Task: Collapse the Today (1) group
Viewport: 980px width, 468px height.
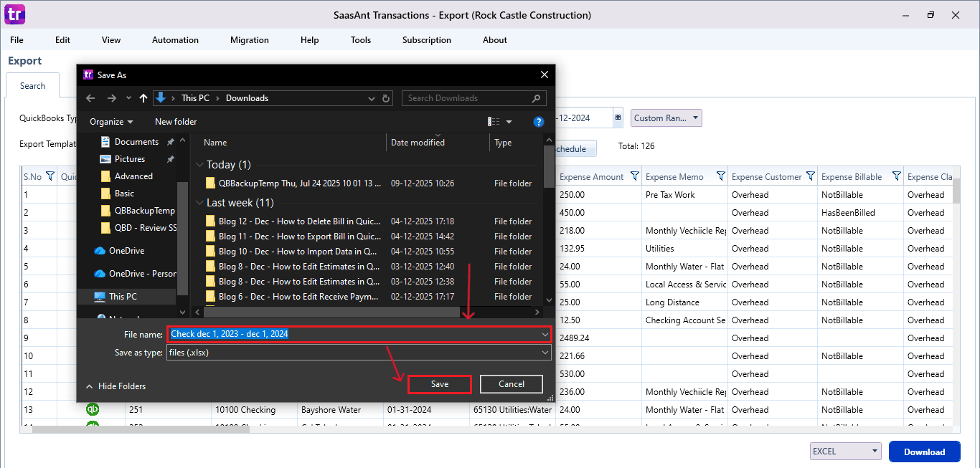Action: tap(199, 165)
